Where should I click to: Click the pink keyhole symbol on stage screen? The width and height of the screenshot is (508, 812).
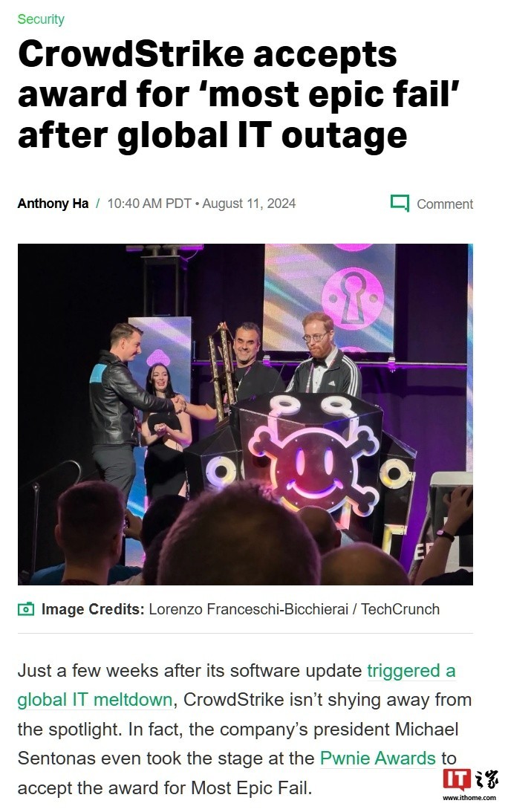[x=353, y=299]
